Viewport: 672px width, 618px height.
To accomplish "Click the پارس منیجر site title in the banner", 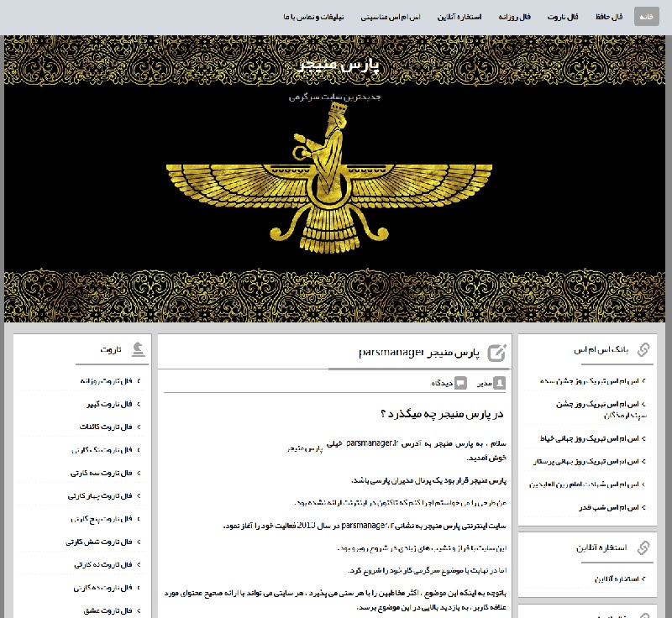I will [x=339, y=65].
